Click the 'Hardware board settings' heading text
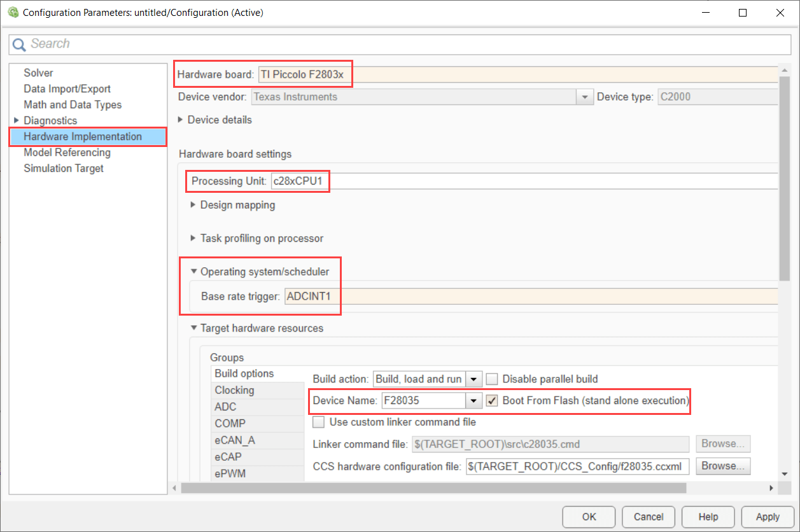Image resolution: width=800 pixels, height=532 pixels. click(x=235, y=153)
